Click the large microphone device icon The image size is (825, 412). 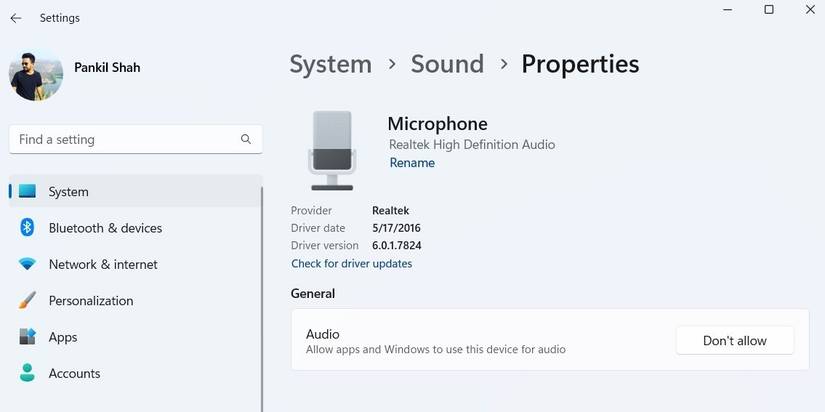[x=332, y=150]
